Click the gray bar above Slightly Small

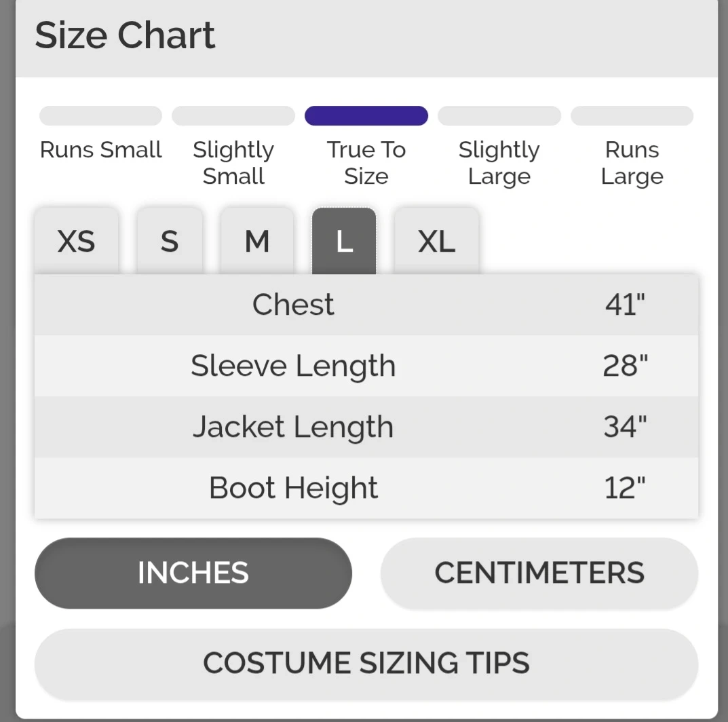(233, 116)
